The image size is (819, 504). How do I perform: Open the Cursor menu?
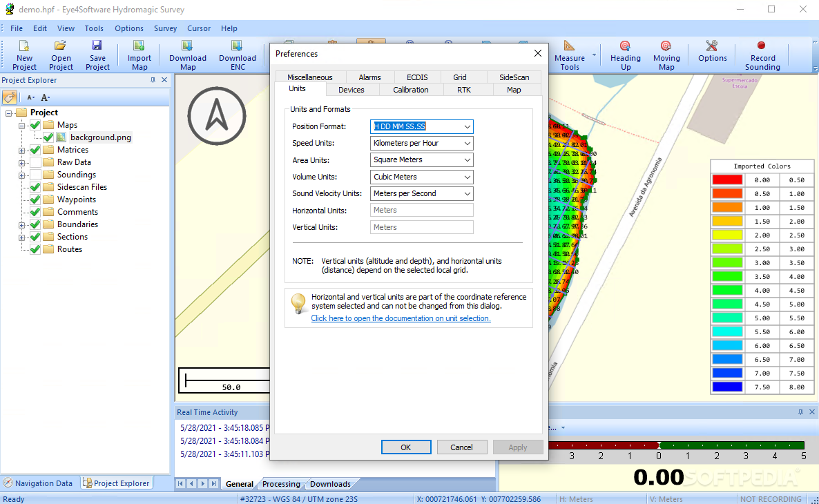199,28
